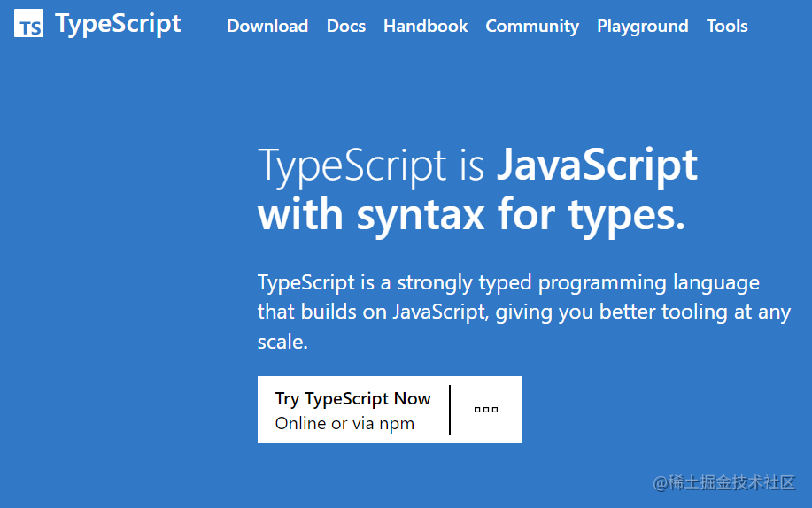This screenshot has height=508, width=812.
Task: Open the TypeScript home link text
Action: 118,25
